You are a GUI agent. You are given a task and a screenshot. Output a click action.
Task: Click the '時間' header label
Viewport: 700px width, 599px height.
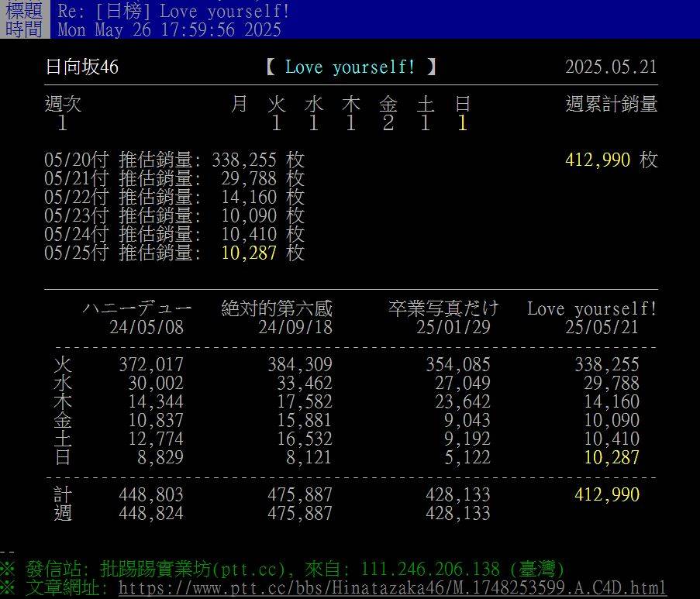pyautogui.click(x=24, y=29)
